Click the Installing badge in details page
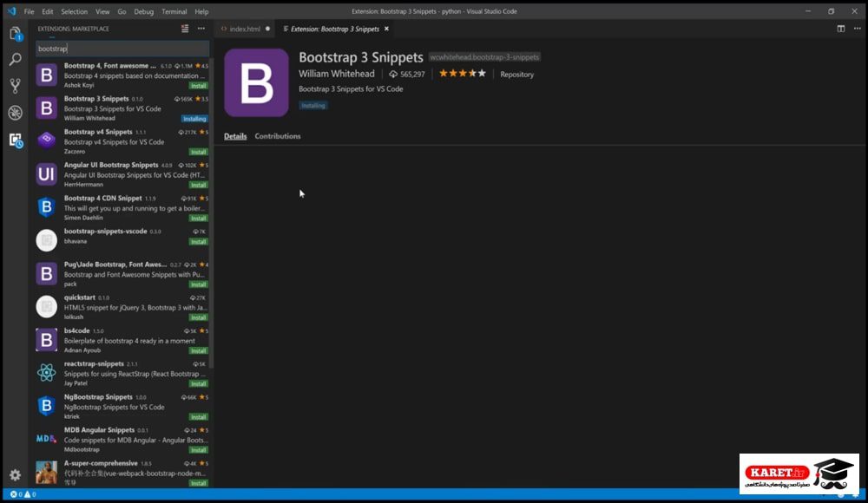 coord(313,106)
